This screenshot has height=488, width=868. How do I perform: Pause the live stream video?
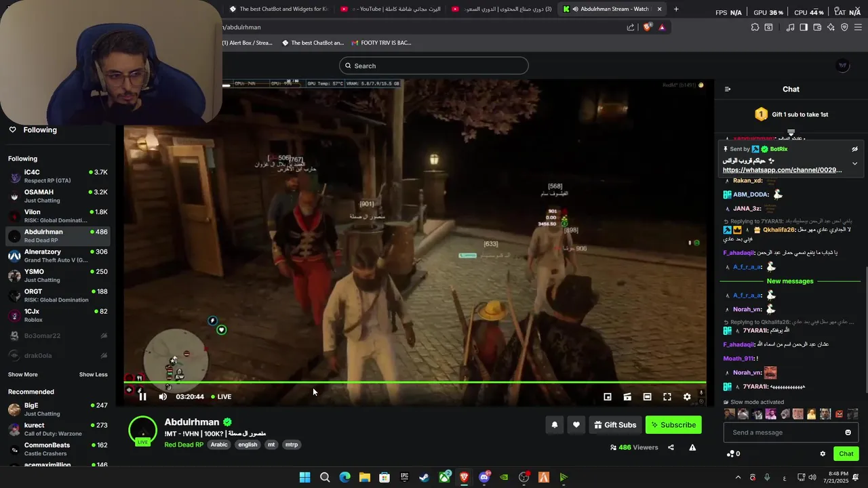pos(142,396)
